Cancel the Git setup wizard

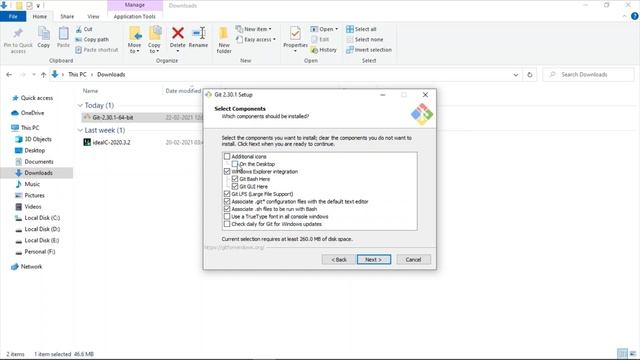[x=413, y=260]
